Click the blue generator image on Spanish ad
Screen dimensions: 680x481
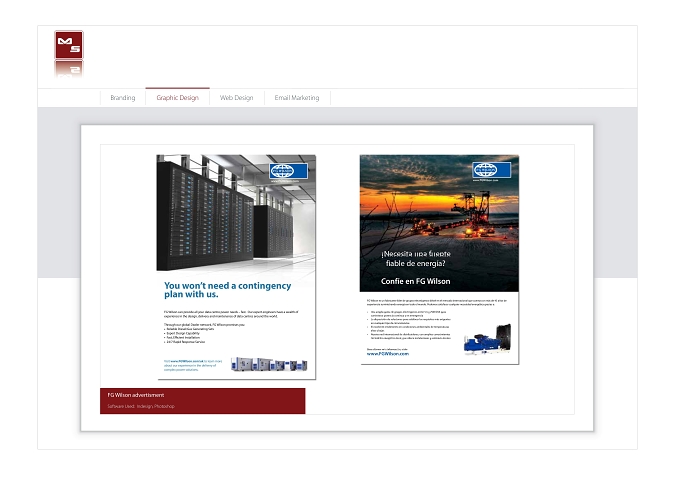coord(487,339)
